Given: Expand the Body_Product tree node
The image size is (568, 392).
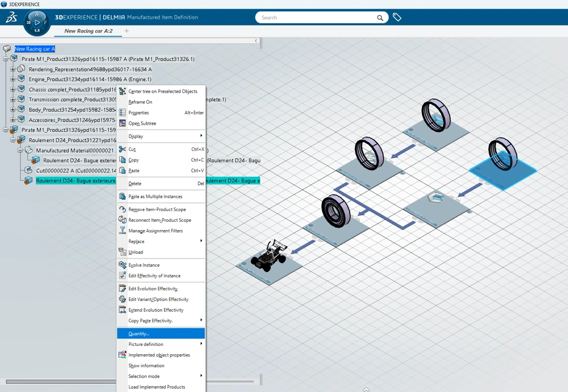Looking at the screenshot, I should tap(12, 109).
